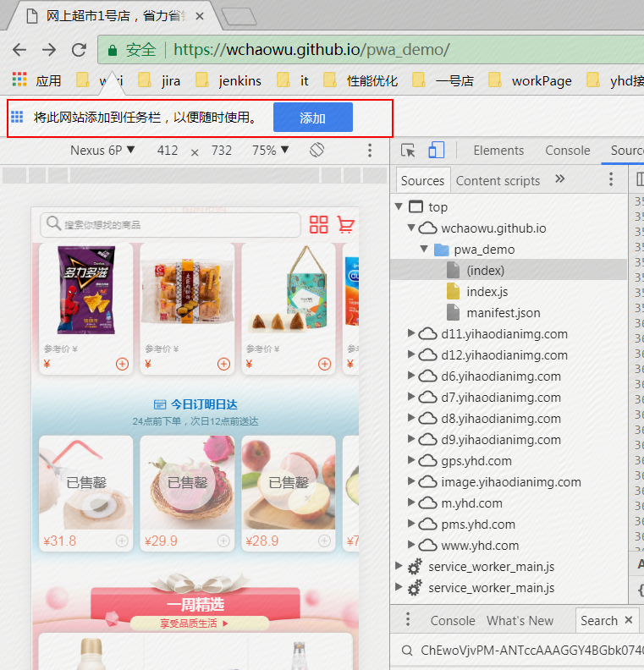Expand d12.yihaodianimg.com domain
The width and height of the screenshot is (644, 670).
(411, 354)
